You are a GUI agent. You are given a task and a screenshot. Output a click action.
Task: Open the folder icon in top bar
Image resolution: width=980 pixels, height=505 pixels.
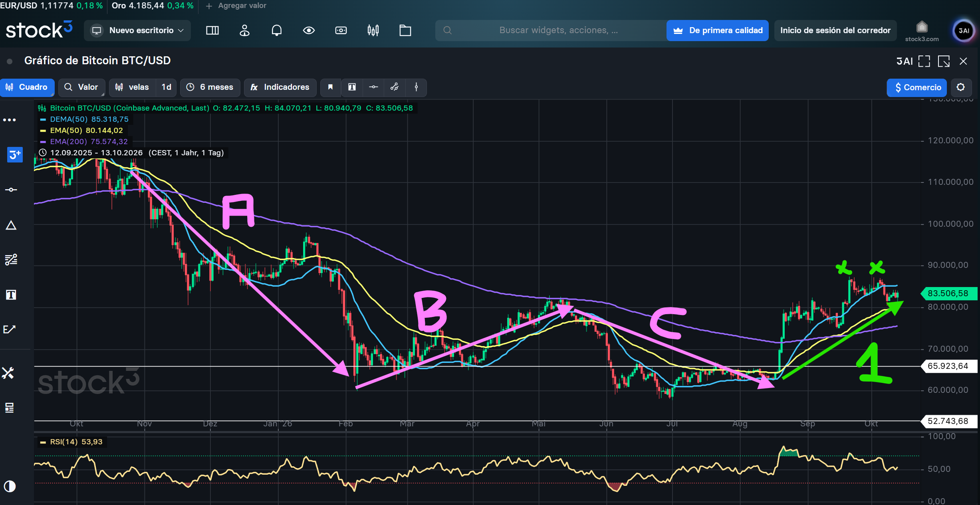pos(405,30)
